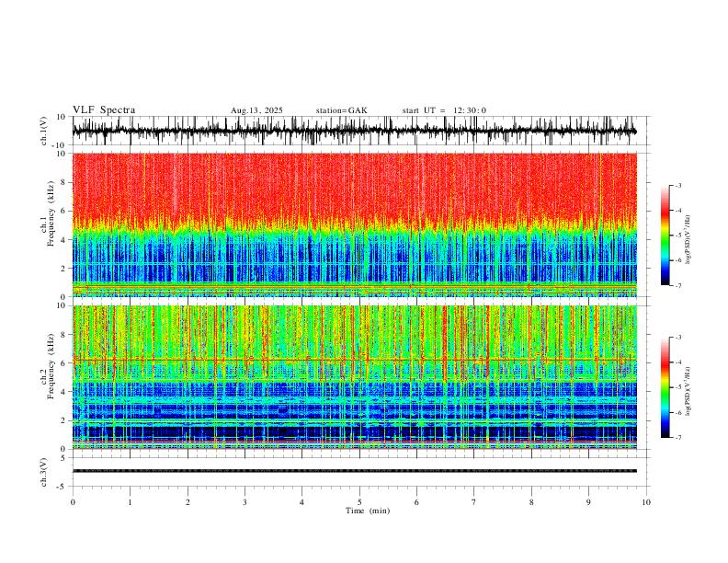The height and width of the screenshot is (563, 728).
Task: Click the 'station=GAK' label
Action: click(x=342, y=110)
